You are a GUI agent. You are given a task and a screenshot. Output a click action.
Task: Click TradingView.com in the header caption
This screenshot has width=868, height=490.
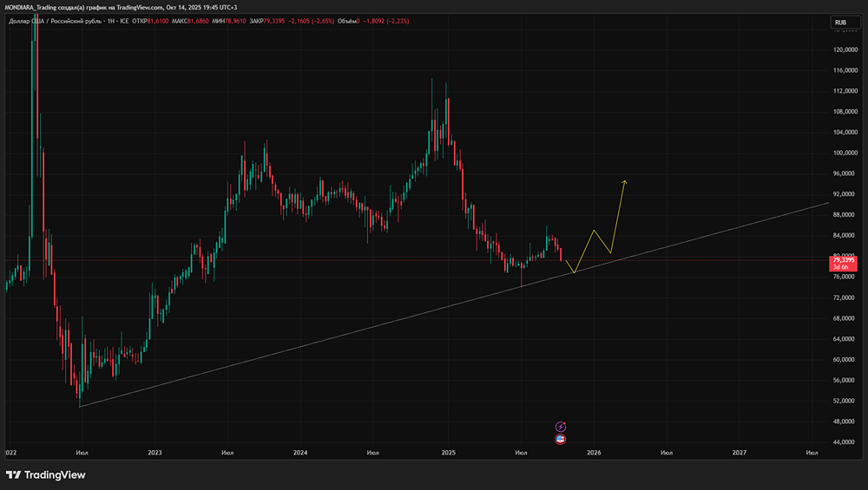click(140, 8)
